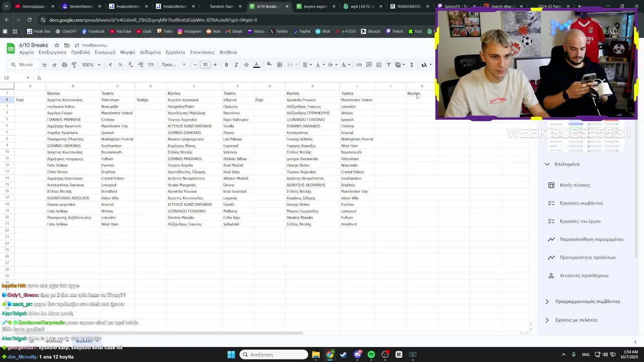Image resolution: width=644 pixels, height=362 pixels.
Task: Format cells as euro currency
Action: (111, 65)
